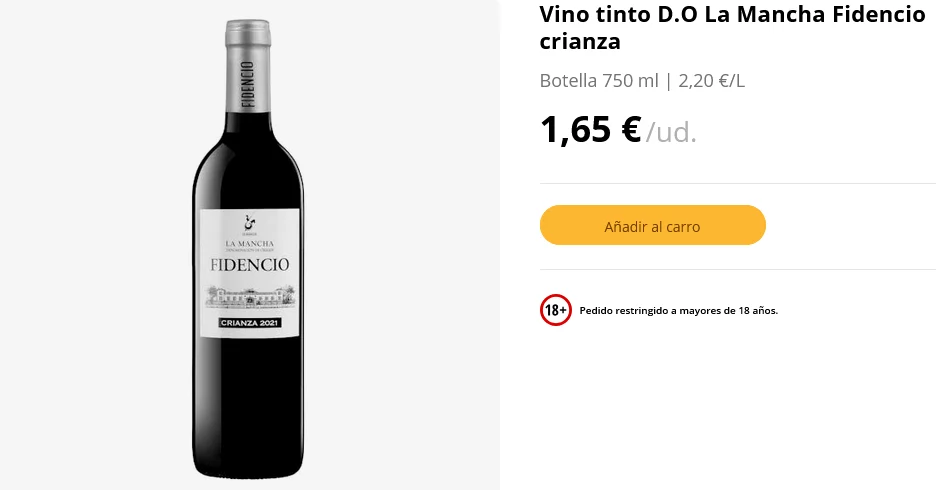
Task: Click the 2,20 €/L price per litre
Action: point(711,81)
